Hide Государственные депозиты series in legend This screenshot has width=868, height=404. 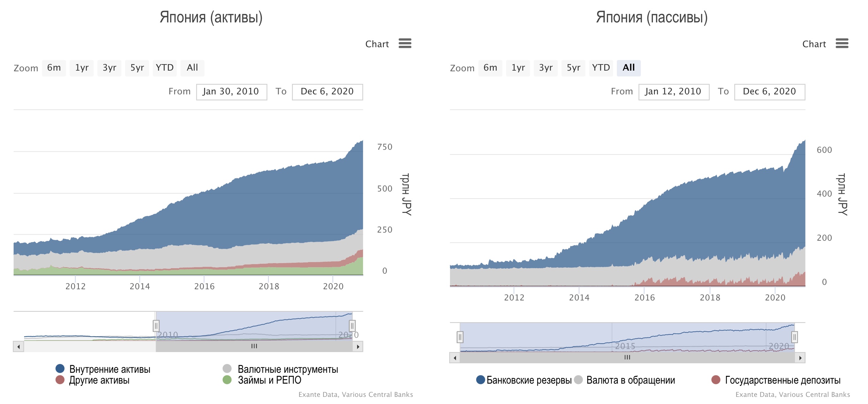782,380
